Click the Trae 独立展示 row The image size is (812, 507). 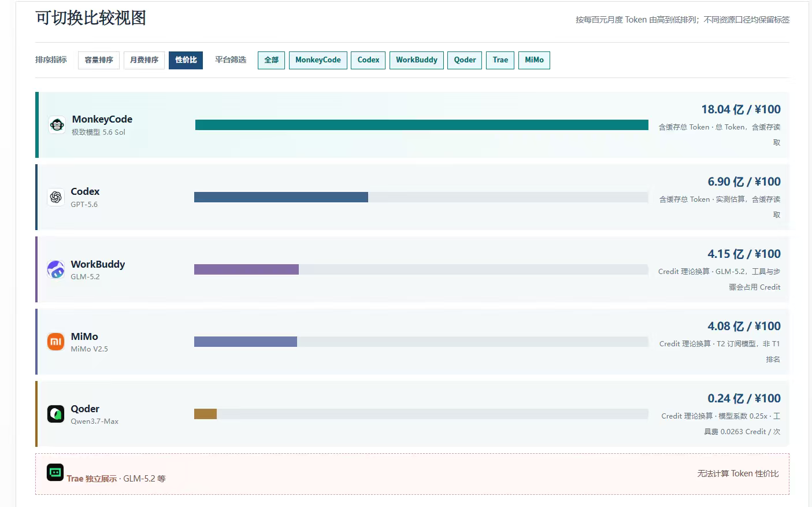pyautogui.click(x=412, y=474)
